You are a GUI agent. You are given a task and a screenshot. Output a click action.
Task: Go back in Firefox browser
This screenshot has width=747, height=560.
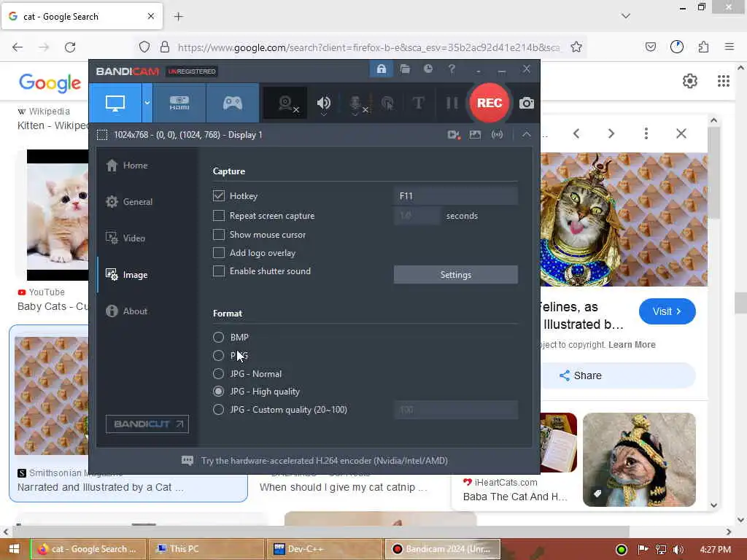click(x=18, y=47)
